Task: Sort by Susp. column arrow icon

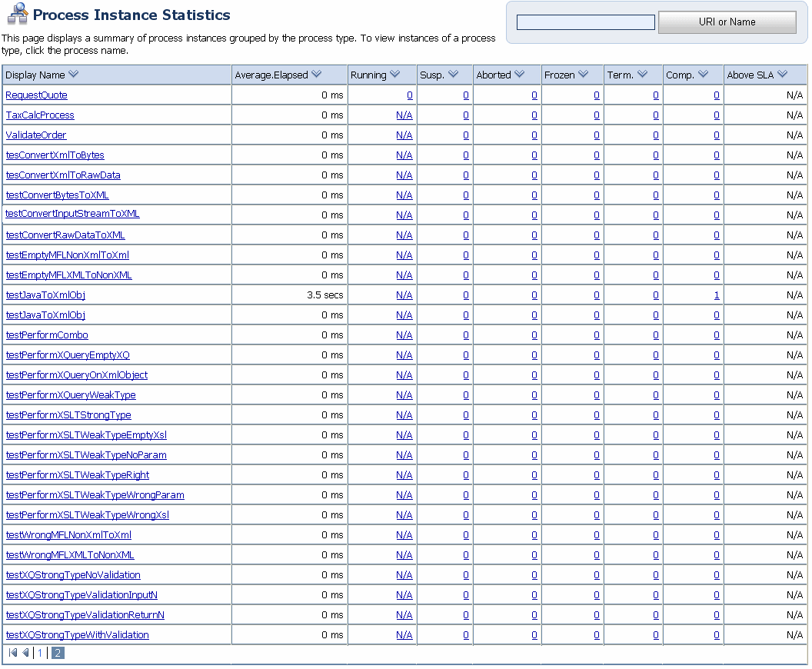Action: point(453,74)
